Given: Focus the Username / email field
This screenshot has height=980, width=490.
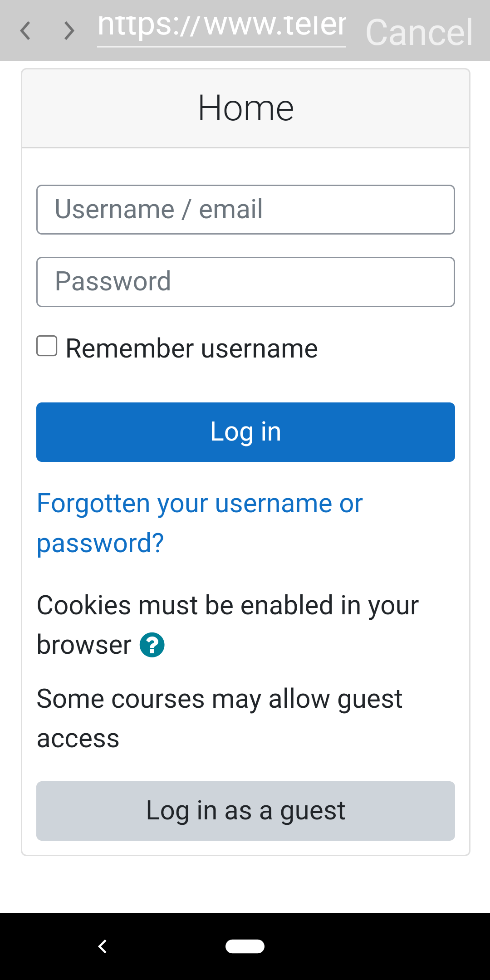Looking at the screenshot, I should (x=245, y=210).
